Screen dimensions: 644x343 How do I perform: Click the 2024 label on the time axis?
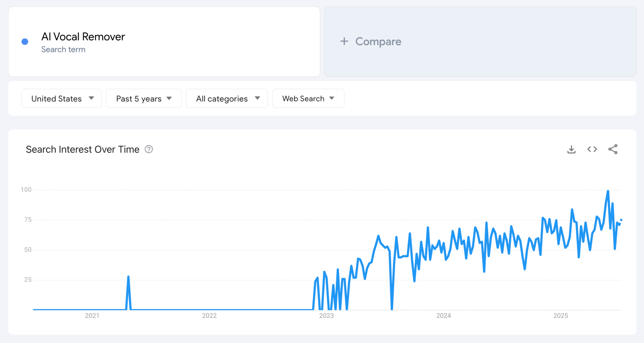[x=443, y=316]
